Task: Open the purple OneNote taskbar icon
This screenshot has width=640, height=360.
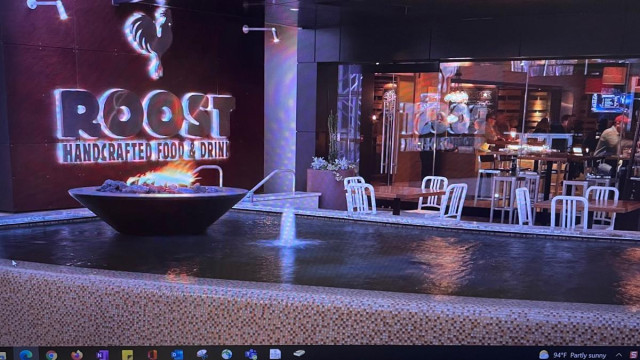Action: coord(102,355)
